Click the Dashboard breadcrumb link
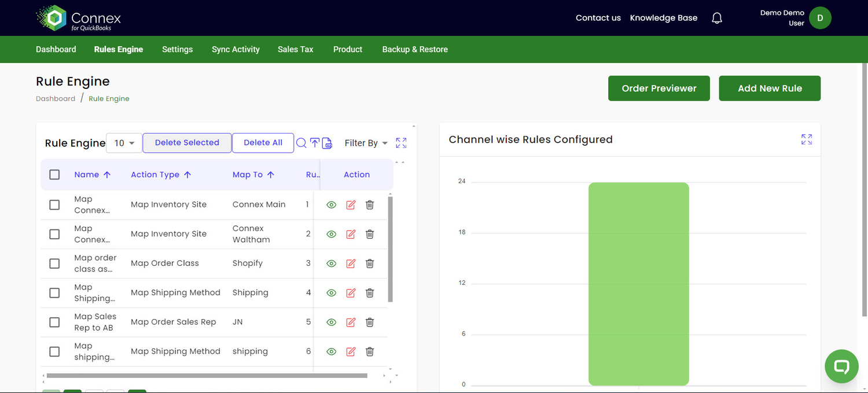The height and width of the screenshot is (393, 868). pos(56,99)
